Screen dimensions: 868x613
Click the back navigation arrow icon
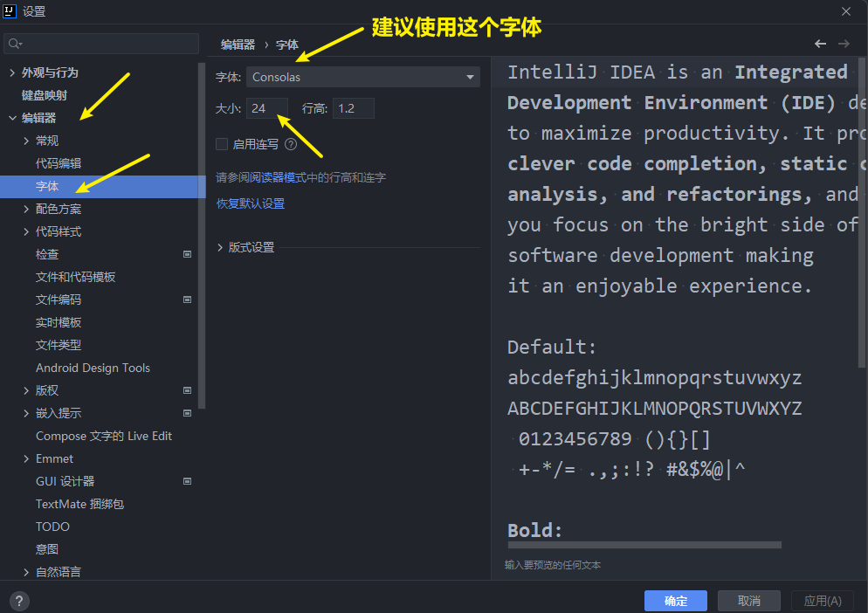(820, 44)
